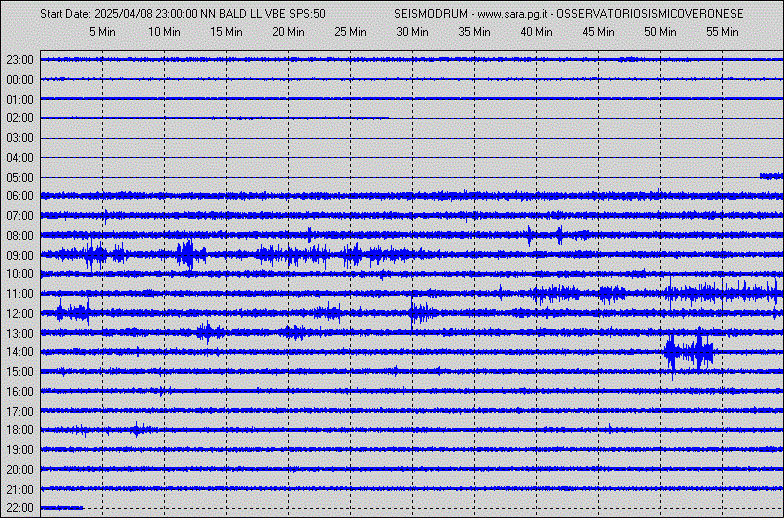
Task: Click the 00:00 hour row label
Action: tap(20, 80)
